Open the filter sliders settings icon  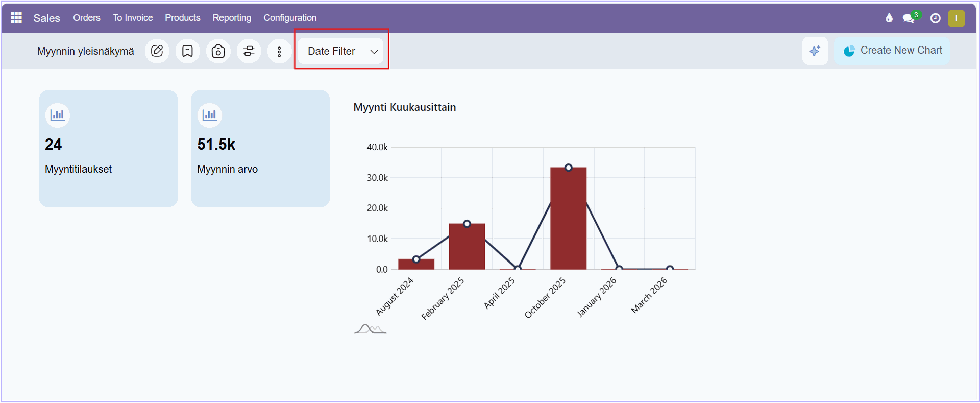pyautogui.click(x=249, y=51)
